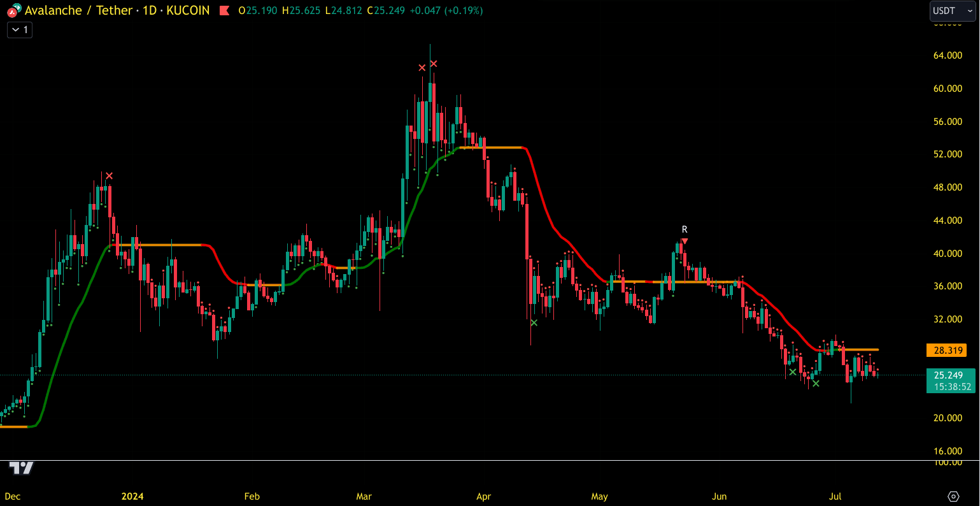The width and height of the screenshot is (980, 506).
Task: Open the USDT currency dropdown
Action: [952, 11]
